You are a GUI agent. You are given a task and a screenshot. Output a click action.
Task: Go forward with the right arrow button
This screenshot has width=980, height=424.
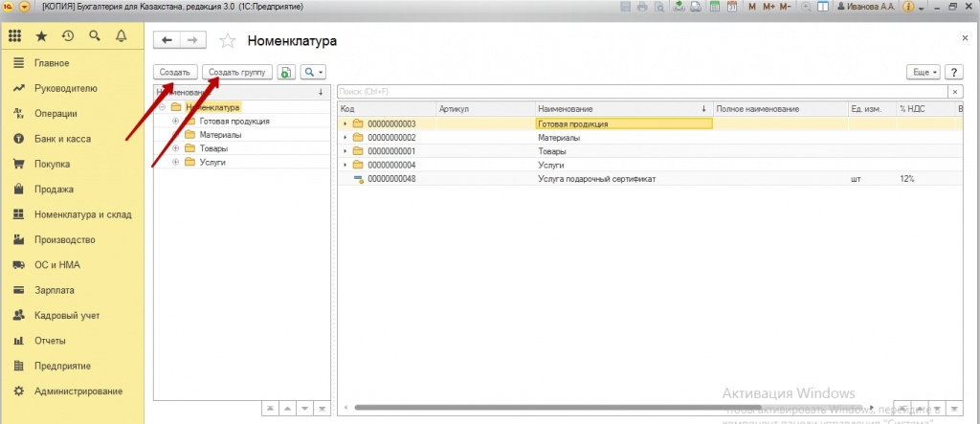point(193,40)
